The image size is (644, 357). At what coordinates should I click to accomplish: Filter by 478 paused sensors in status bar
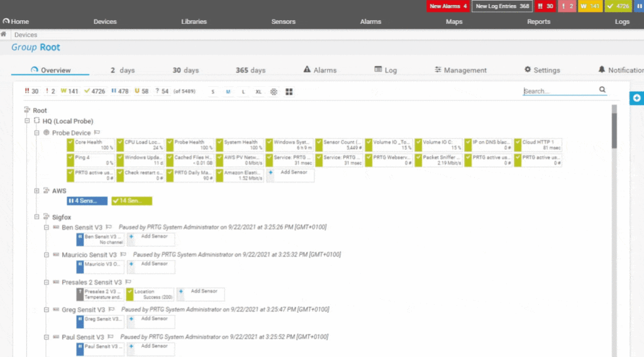coord(120,91)
